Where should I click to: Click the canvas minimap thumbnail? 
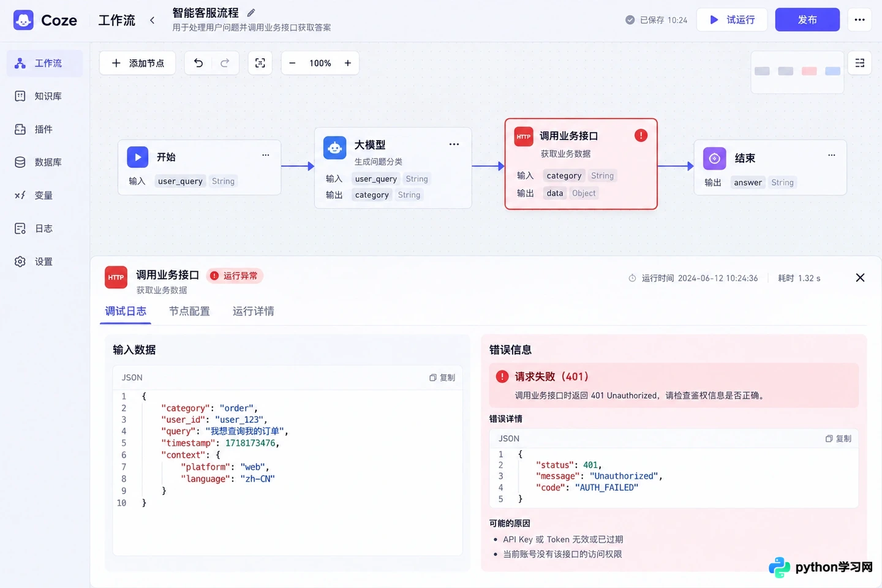click(x=797, y=71)
